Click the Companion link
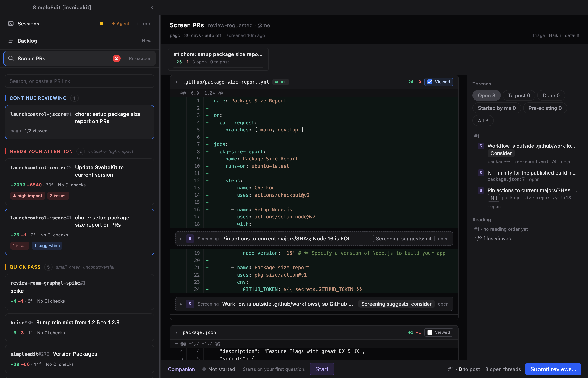The height and width of the screenshot is (378, 588). [181, 369]
